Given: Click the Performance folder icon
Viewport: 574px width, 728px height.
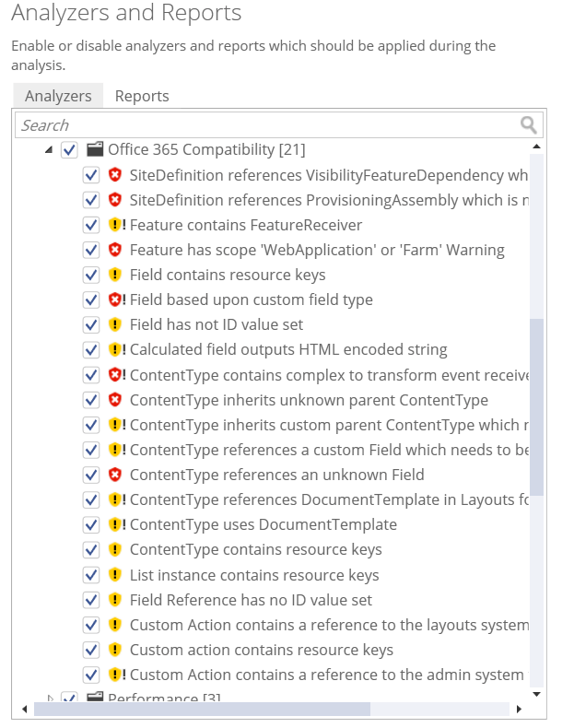Looking at the screenshot, I should pyautogui.click(x=95, y=696).
